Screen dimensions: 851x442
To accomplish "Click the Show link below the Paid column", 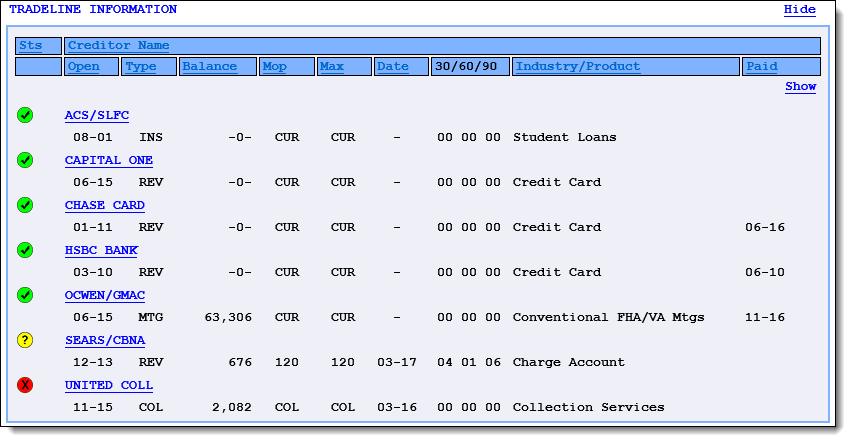I will 801,87.
